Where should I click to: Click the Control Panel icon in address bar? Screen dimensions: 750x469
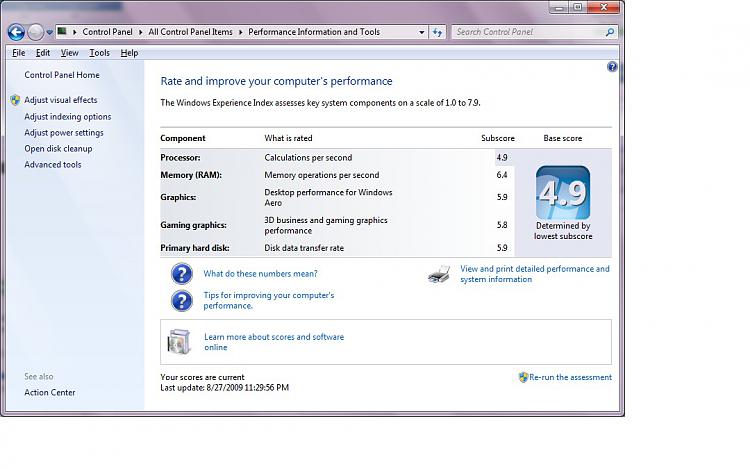(62, 32)
